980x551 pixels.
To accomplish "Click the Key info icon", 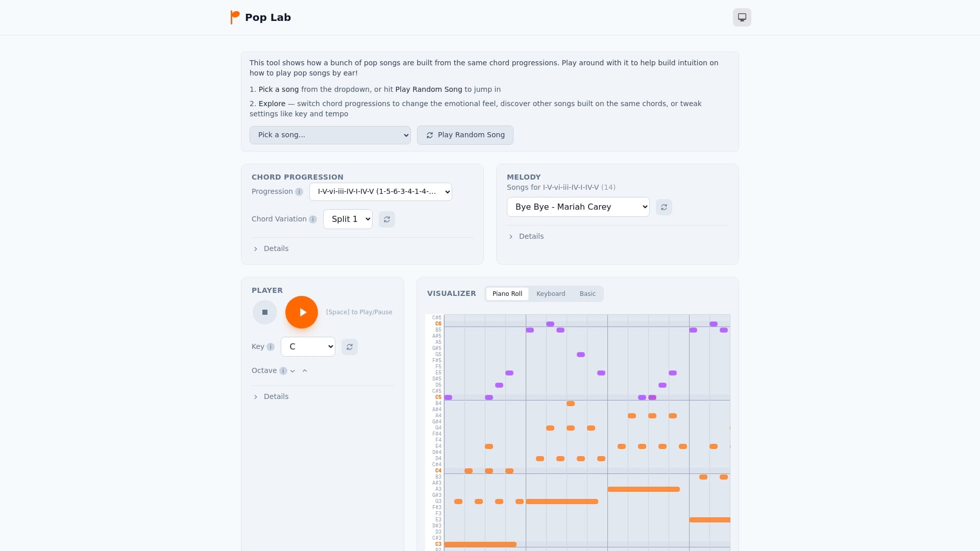I will (x=269, y=346).
